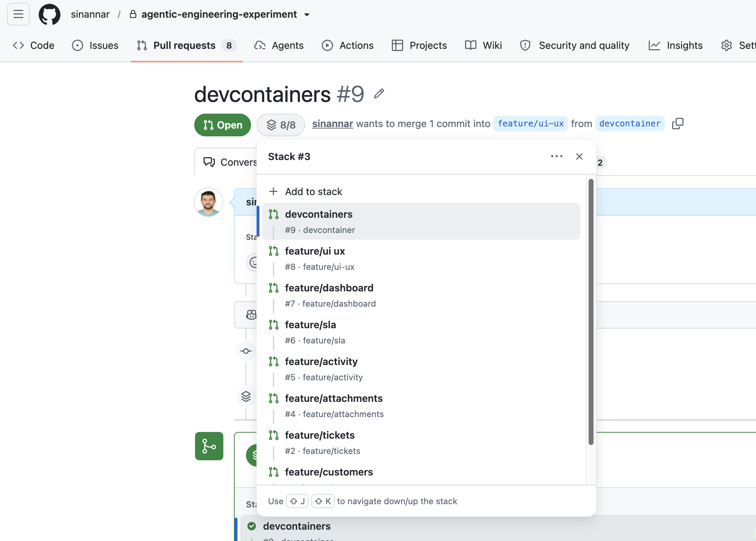Expand the repository name dropdown caret
The image size is (756, 541).
[x=307, y=15]
